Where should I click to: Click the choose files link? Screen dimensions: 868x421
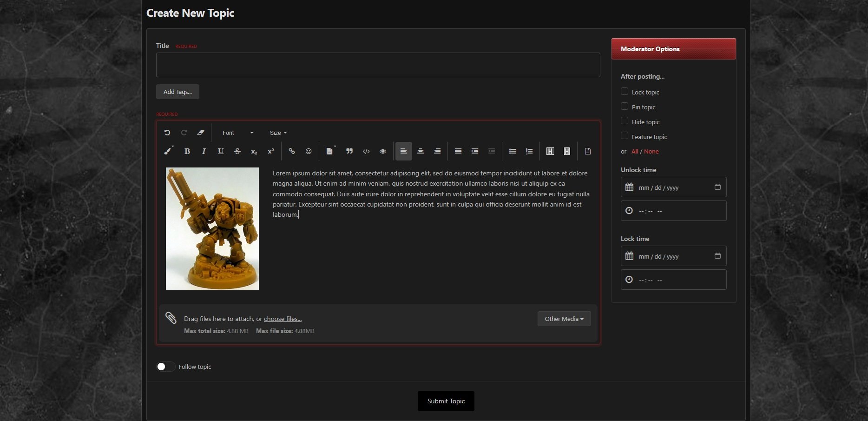(283, 319)
